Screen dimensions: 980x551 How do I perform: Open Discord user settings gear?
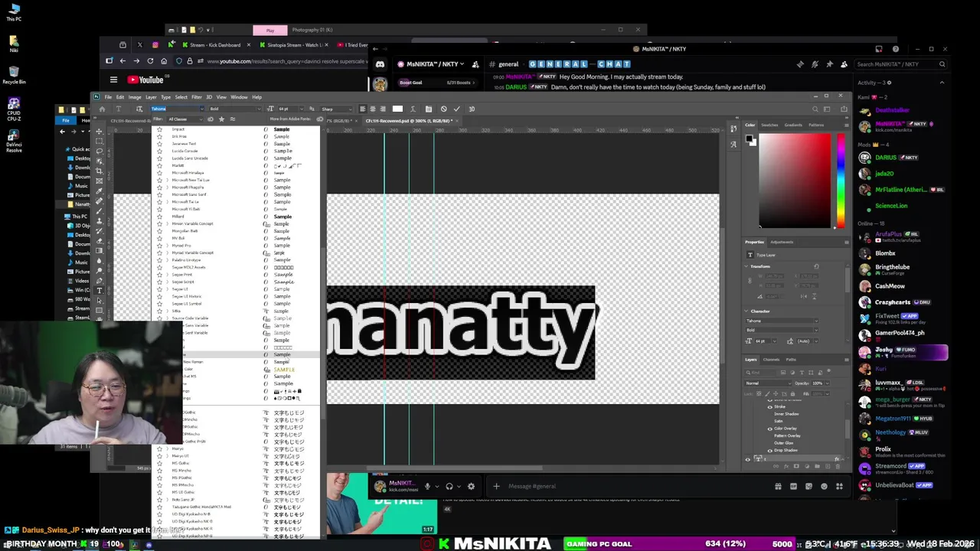[471, 486]
